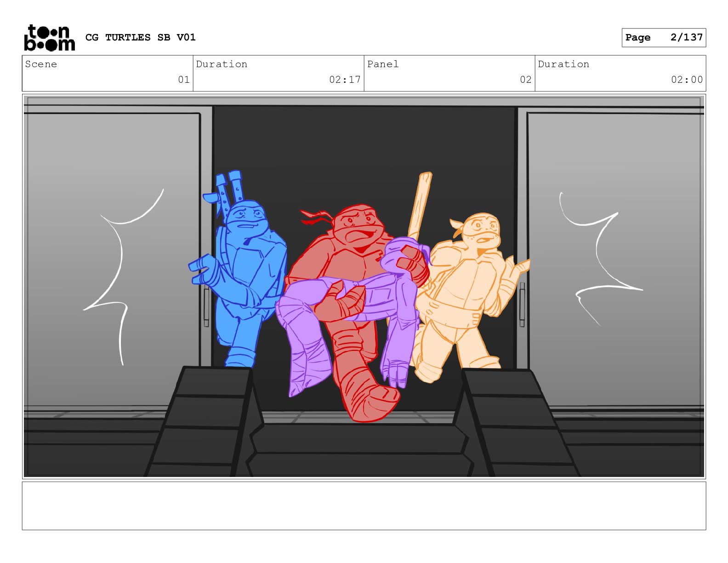Click the 'Panel' label
The image size is (728, 563).
pos(383,64)
